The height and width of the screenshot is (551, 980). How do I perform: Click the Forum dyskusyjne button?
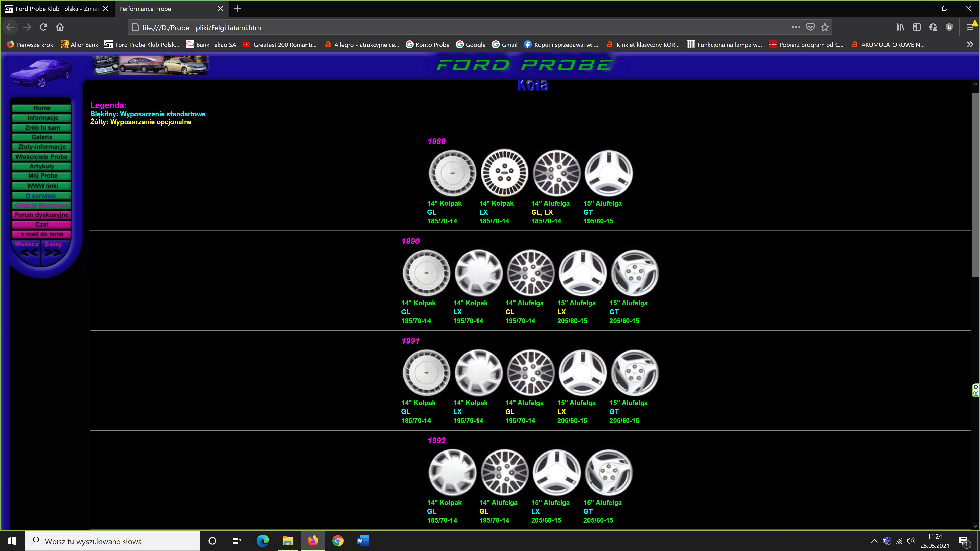click(42, 215)
